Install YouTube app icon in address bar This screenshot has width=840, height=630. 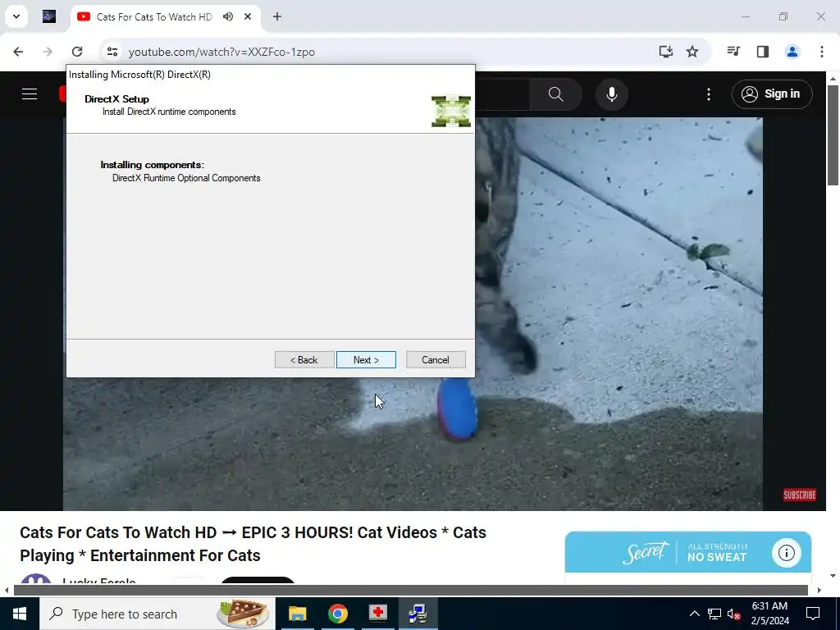click(666, 52)
